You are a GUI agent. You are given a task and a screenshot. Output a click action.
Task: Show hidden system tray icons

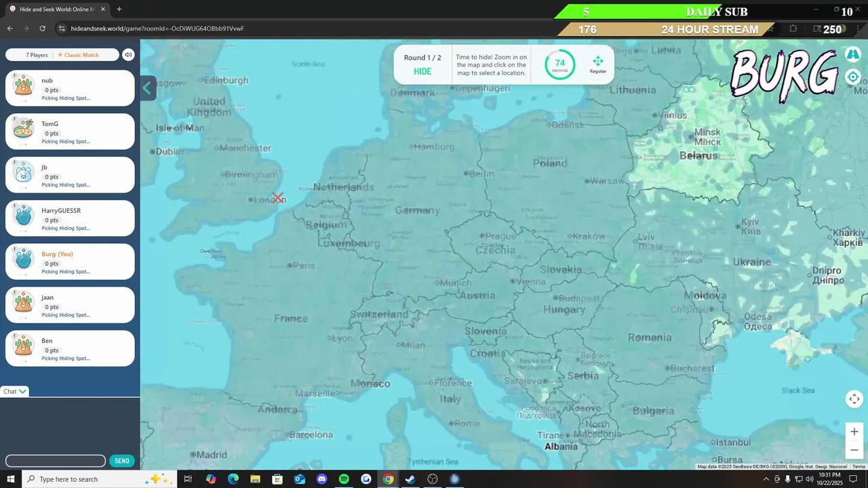coord(766,479)
